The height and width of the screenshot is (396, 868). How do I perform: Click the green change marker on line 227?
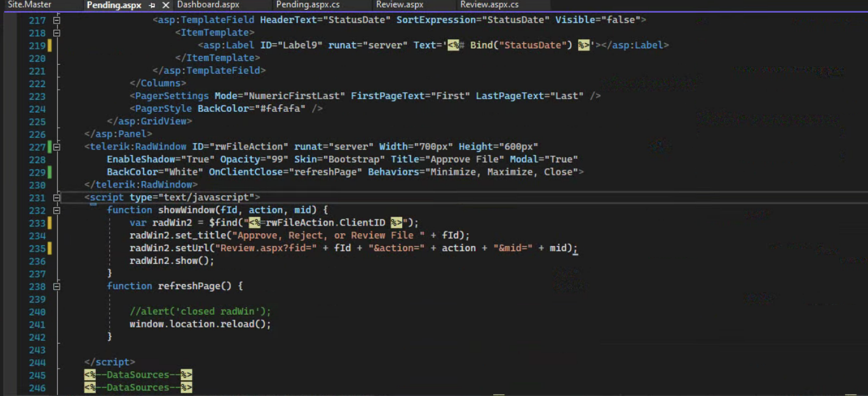point(49,147)
